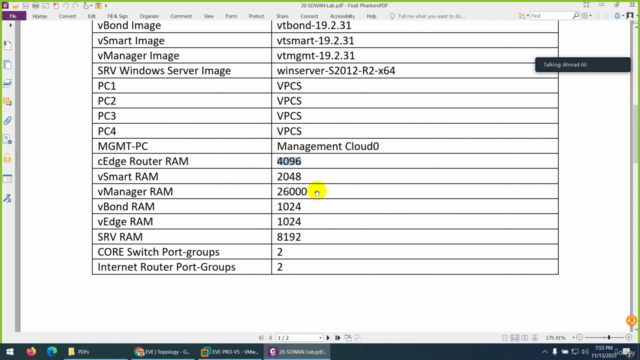Expand the navigation panel arrow
Image resolution: width=640 pixels, height=360 pixels.
10,25
